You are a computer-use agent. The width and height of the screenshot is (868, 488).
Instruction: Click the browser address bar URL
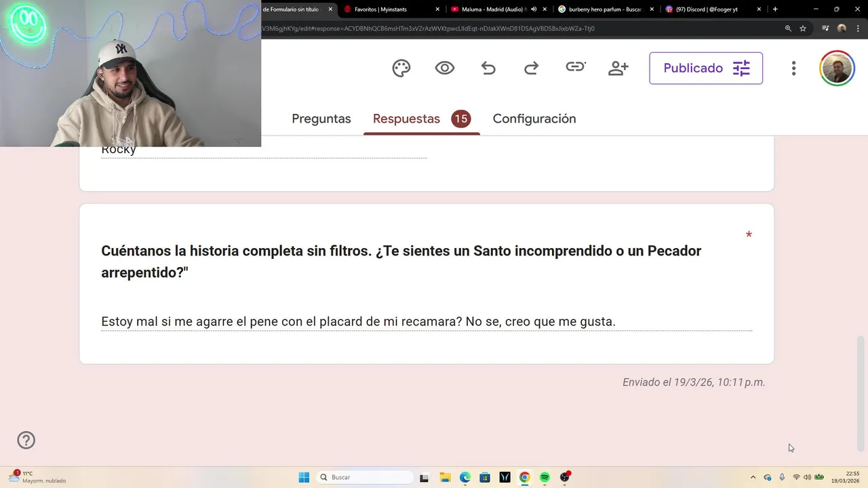pos(429,28)
